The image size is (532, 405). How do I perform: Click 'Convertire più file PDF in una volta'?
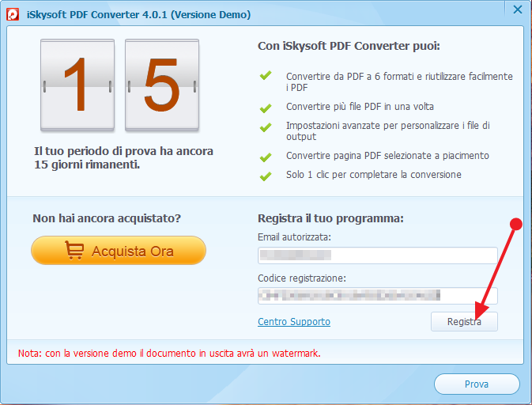360,107
